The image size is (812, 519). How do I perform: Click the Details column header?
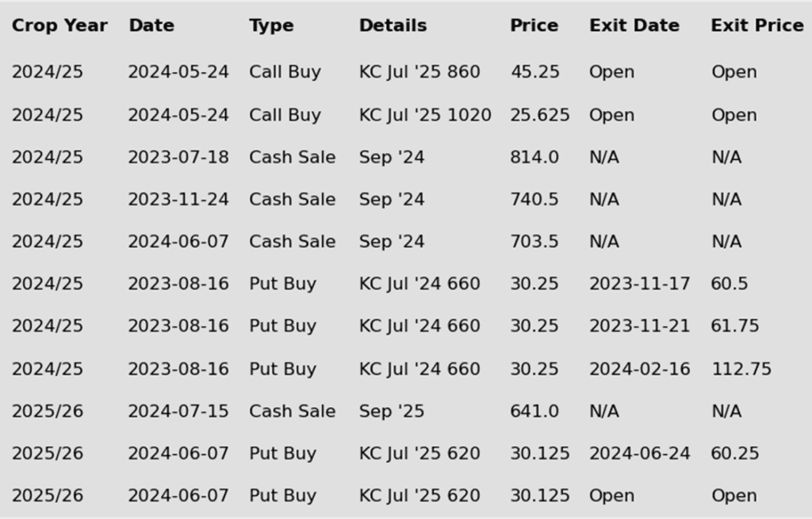click(x=393, y=25)
